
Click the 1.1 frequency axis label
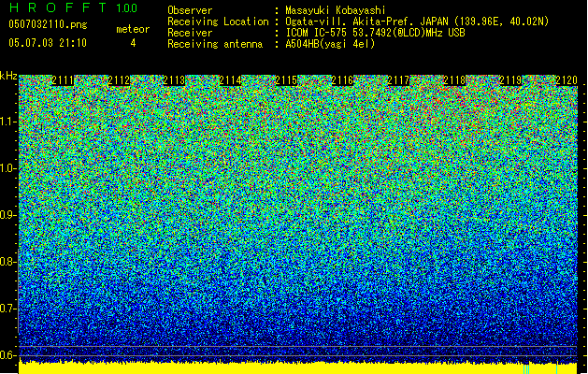click(x=8, y=122)
